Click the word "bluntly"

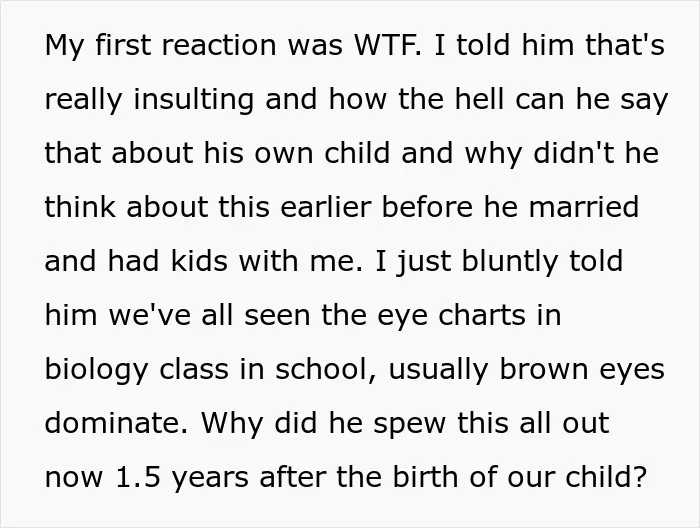[509, 262]
